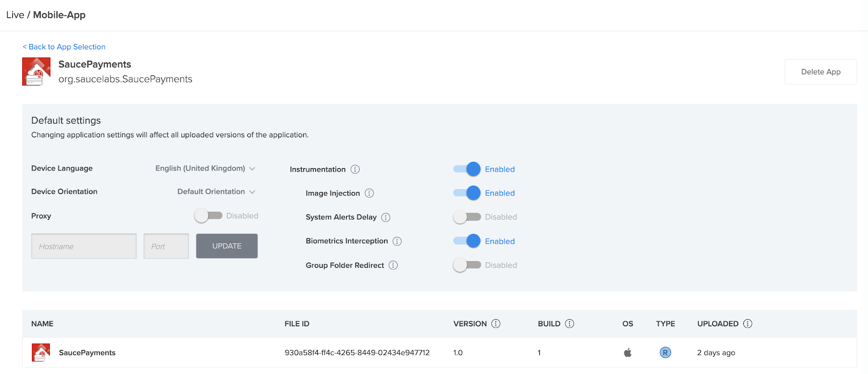Expand the Device Orientation dropdown
Viewport: 868px width, 374px height.
[216, 192]
